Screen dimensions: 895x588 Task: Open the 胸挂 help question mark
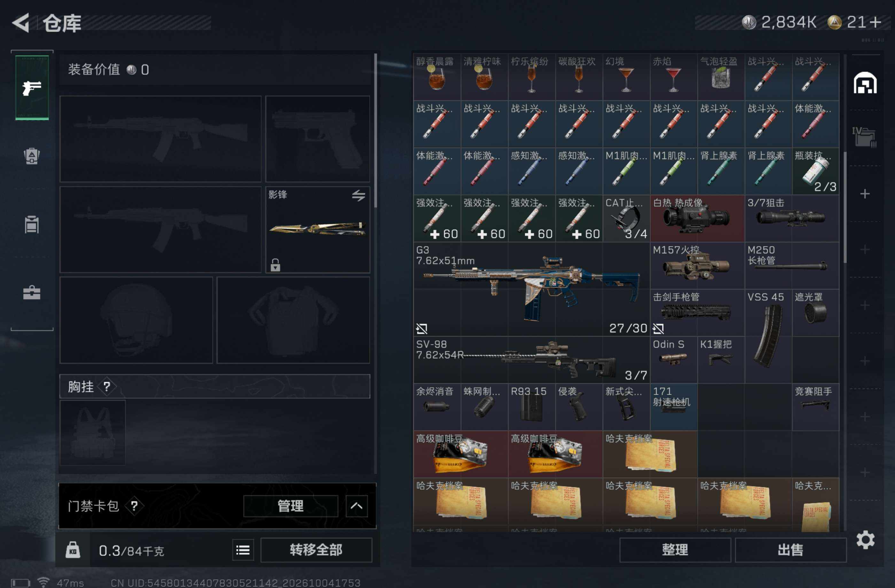107,386
